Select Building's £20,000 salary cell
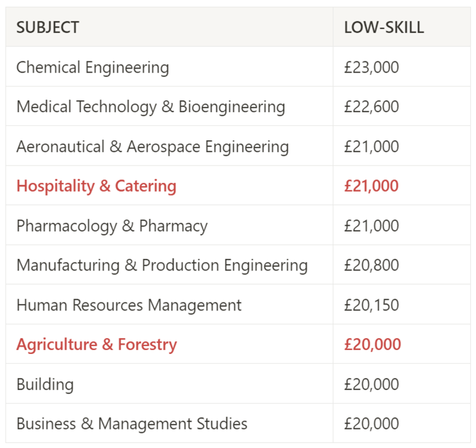 click(402, 384)
